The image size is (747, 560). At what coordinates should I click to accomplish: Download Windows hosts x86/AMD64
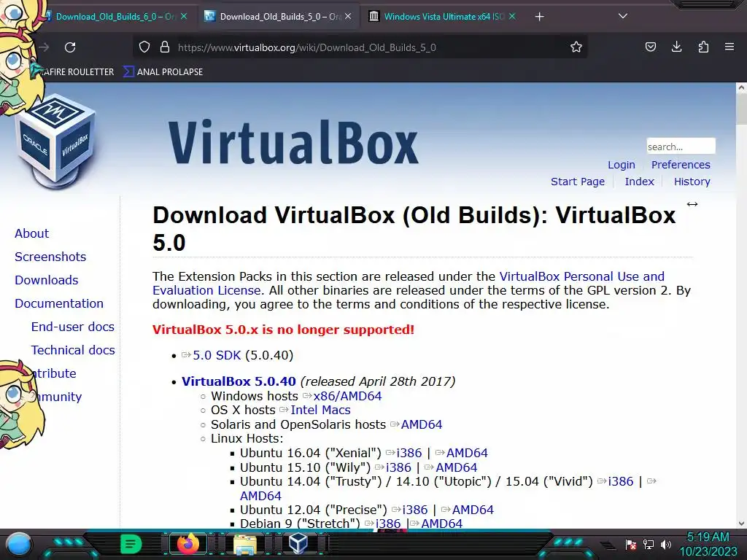pyautogui.click(x=347, y=396)
